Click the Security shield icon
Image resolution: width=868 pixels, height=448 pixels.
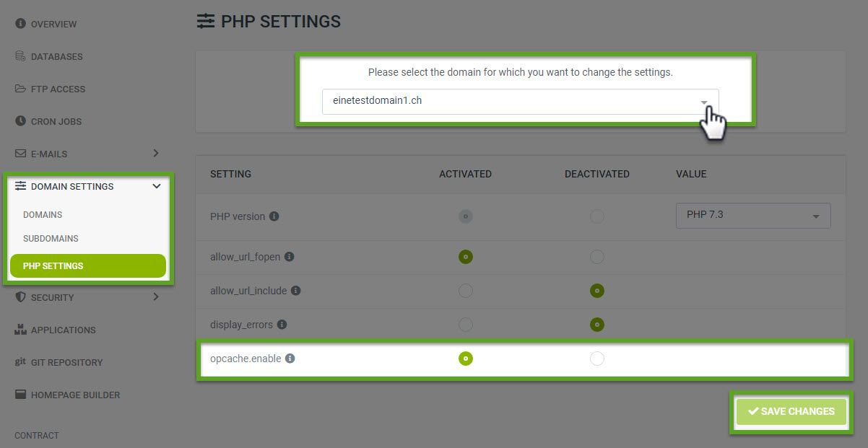pyautogui.click(x=21, y=297)
